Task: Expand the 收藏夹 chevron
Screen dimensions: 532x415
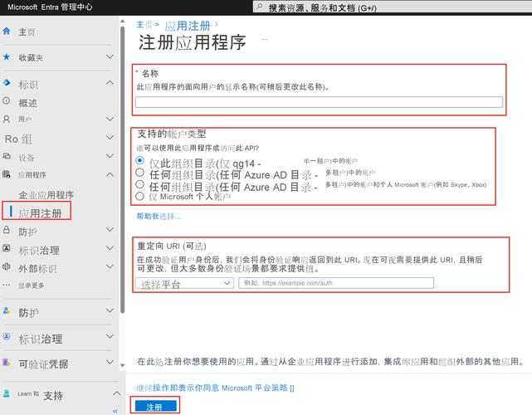Action: click(x=110, y=56)
